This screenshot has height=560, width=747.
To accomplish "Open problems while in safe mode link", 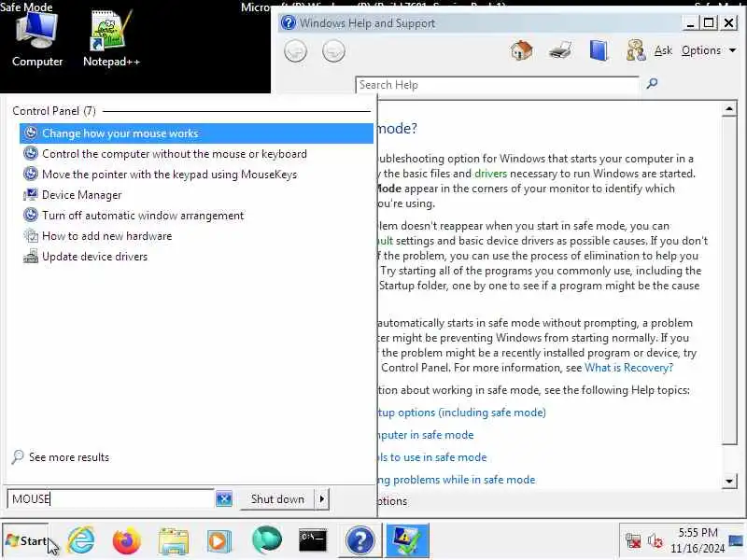I will point(457,480).
